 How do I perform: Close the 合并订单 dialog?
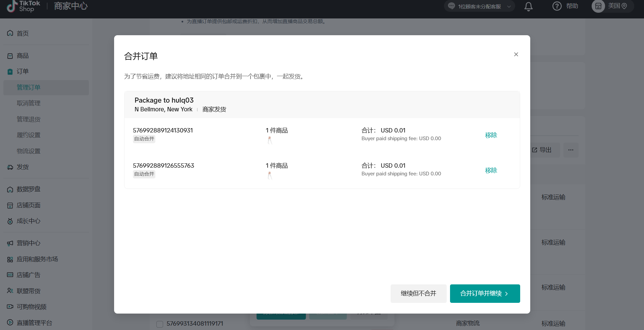click(x=516, y=54)
